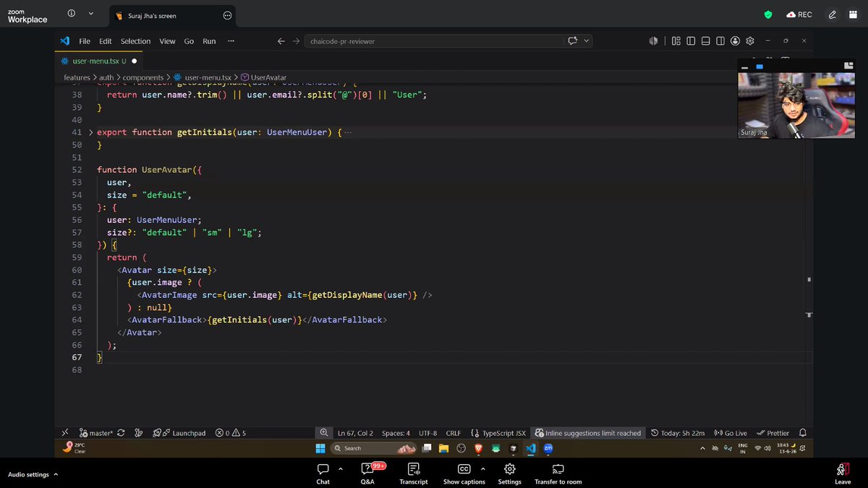Open Zoom meeting Settings
The height and width of the screenshot is (488, 868).
tap(509, 474)
